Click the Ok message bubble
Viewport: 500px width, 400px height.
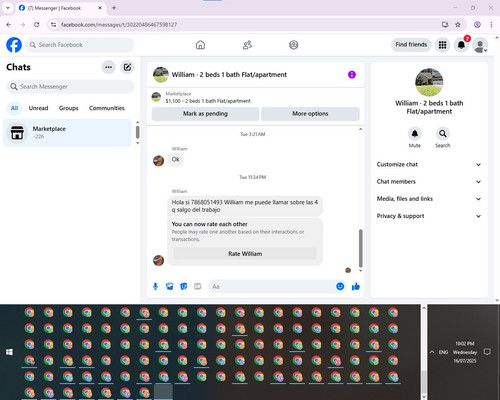[x=175, y=159]
